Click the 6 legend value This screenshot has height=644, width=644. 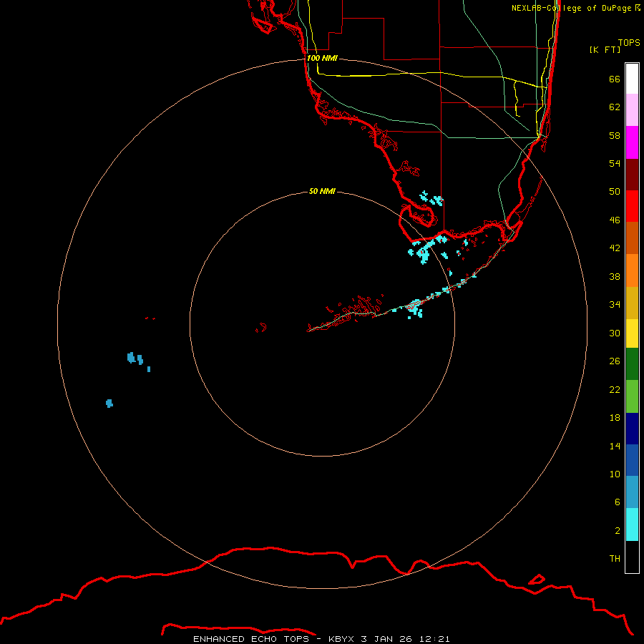click(x=618, y=502)
